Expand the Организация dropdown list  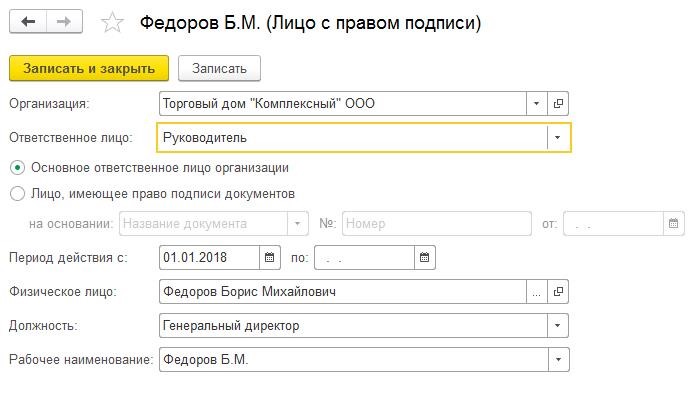(x=537, y=103)
